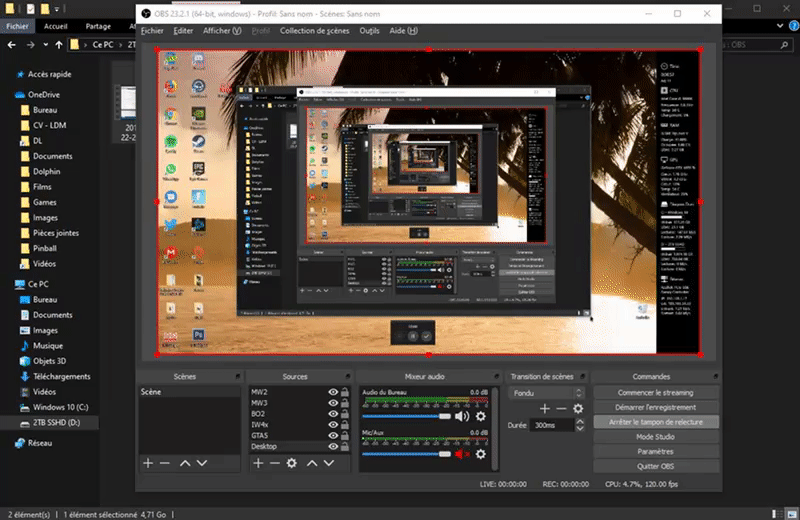
Task: Mute the Audio du Bureau speaker icon
Action: pyautogui.click(x=462, y=416)
